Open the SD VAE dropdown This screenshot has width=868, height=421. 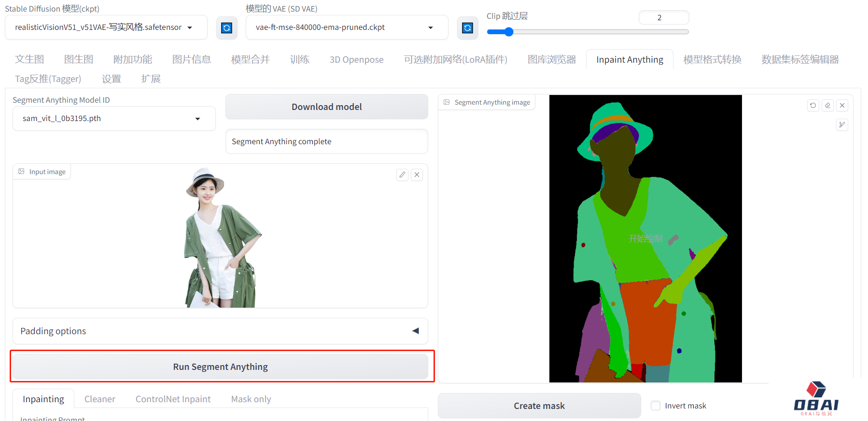click(x=347, y=27)
